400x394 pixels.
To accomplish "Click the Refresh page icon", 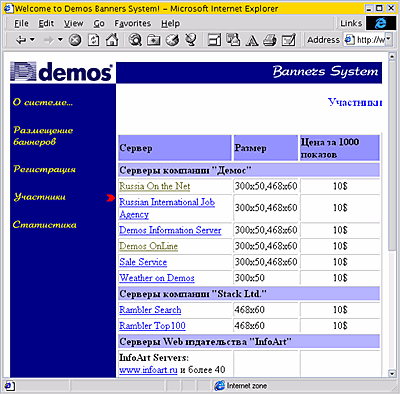I will point(94,40).
